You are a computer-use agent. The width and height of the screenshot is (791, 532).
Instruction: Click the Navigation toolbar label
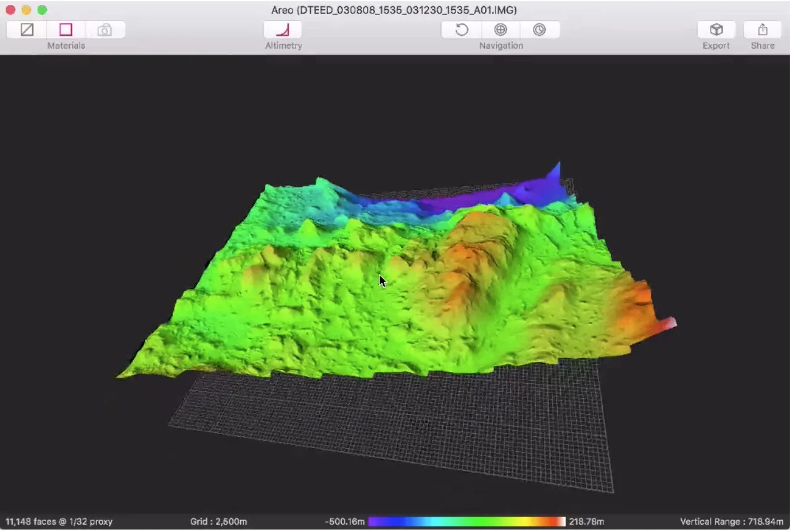pos(501,46)
